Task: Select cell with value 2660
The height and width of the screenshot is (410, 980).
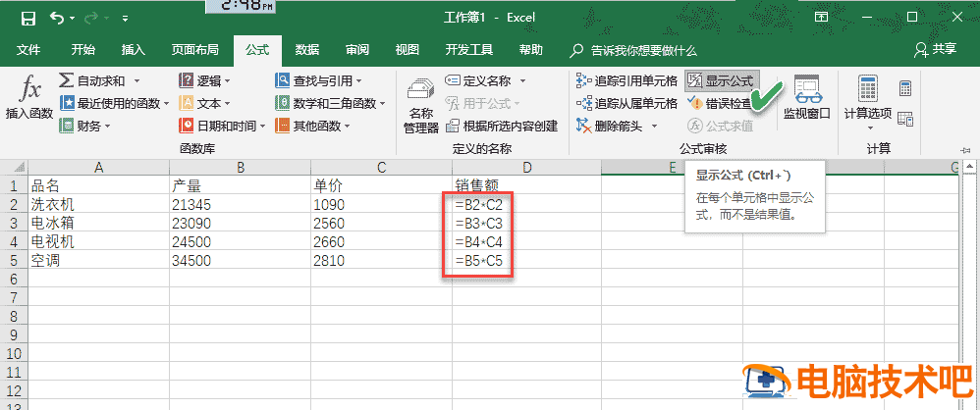Action: [x=381, y=241]
